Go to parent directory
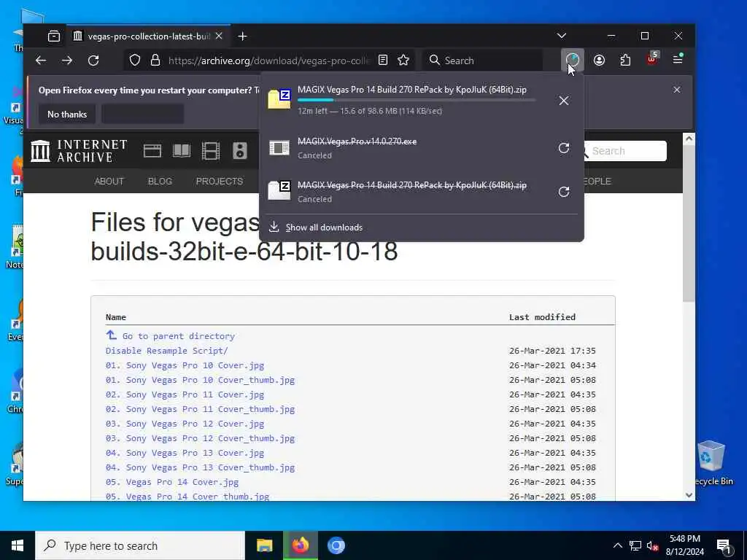This screenshot has width=747, height=560. (x=178, y=336)
